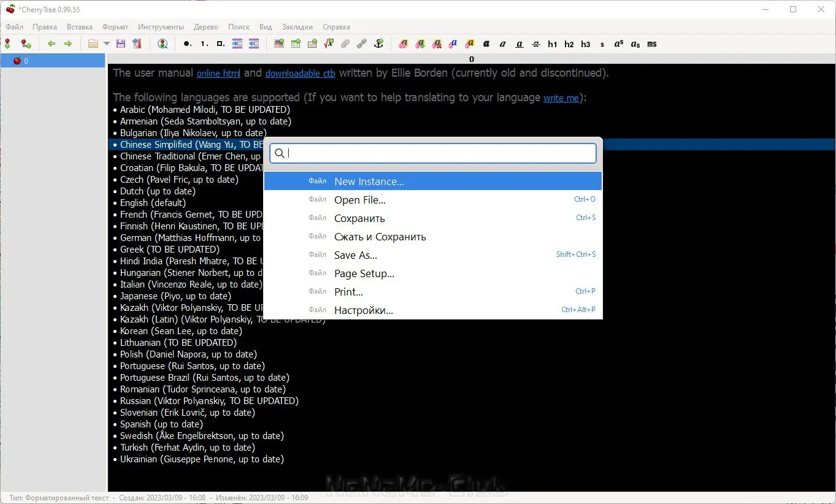
Task: Choose Save As... in command palette
Action: tap(433, 255)
